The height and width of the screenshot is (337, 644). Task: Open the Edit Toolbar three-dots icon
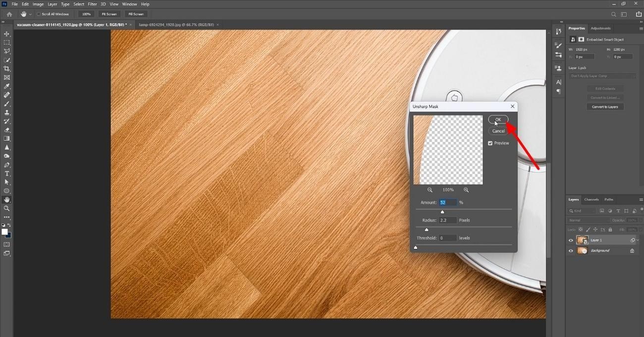point(7,217)
